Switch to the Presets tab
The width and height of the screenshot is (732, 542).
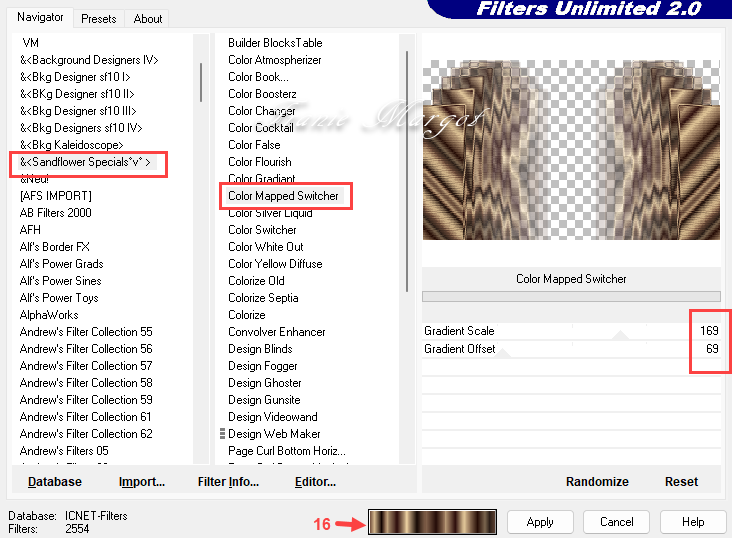98,18
